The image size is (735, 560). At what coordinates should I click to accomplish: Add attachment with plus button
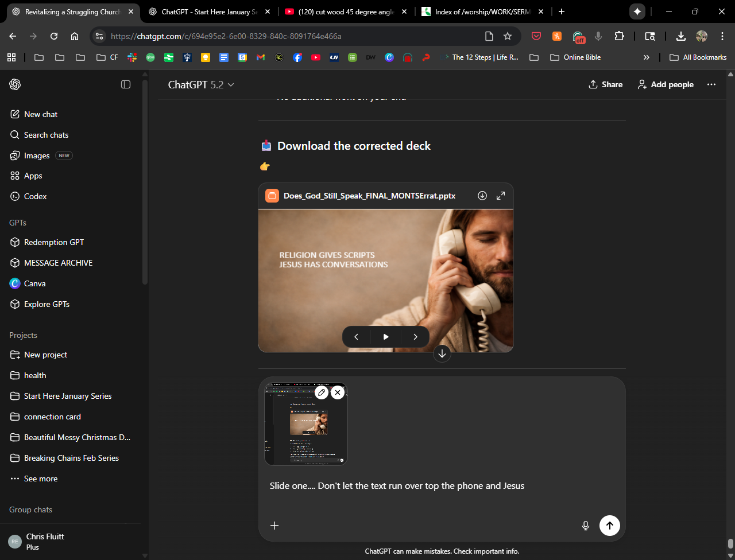pyautogui.click(x=274, y=525)
